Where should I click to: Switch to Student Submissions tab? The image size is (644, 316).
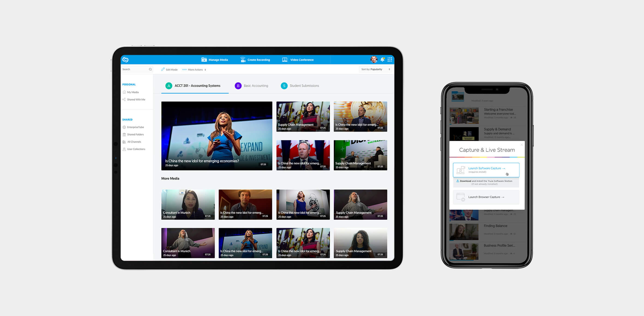(x=300, y=86)
